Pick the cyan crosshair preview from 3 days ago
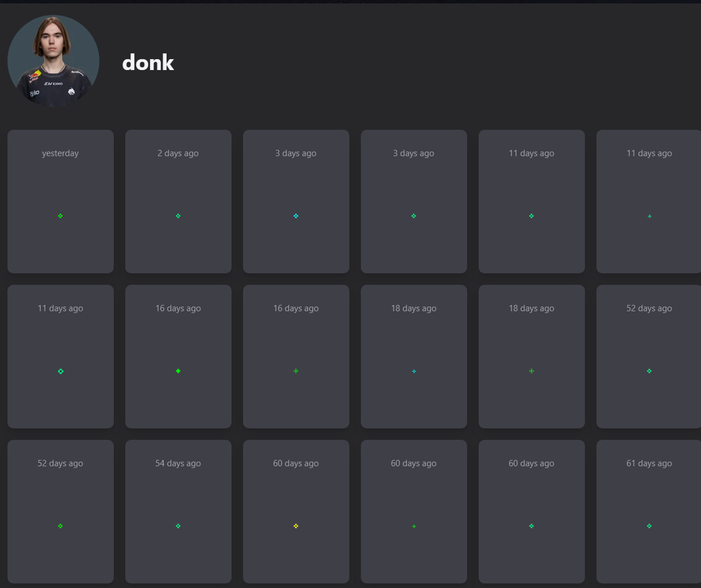 pos(296,216)
